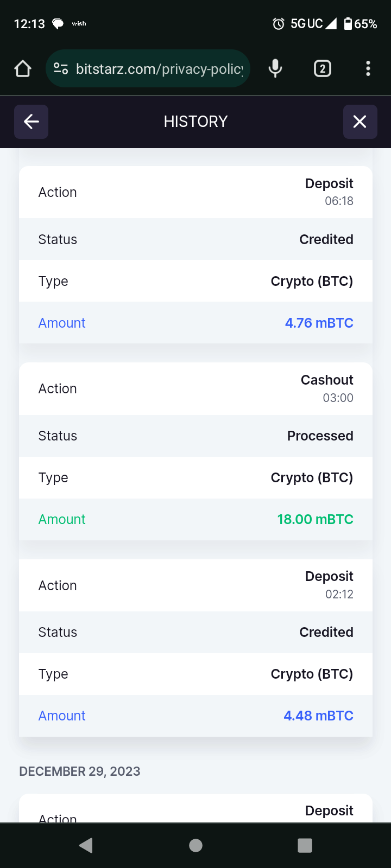Viewport: 391px width, 868px height.
Task: Open the tab switcher showing 2 tabs
Action: point(323,69)
